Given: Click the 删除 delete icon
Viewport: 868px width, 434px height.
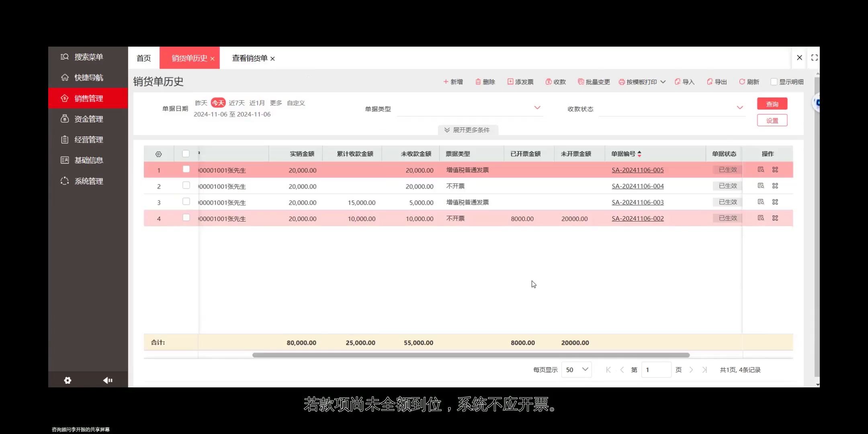Looking at the screenshot, I should pos(485,82).
